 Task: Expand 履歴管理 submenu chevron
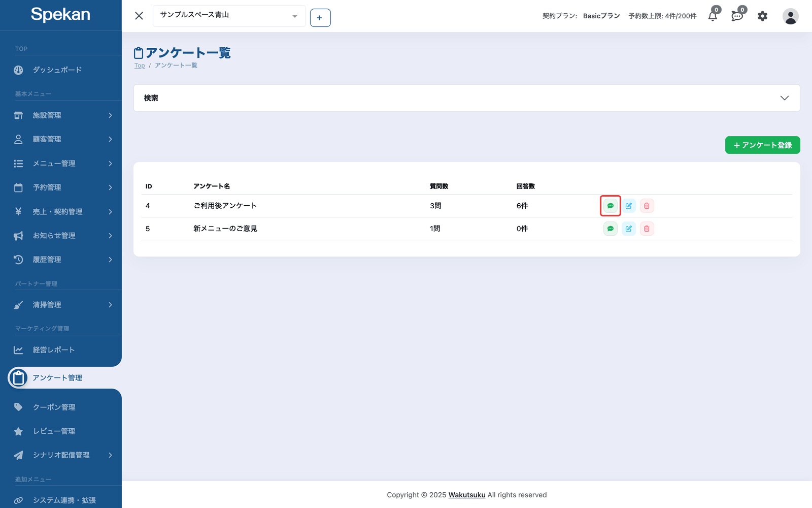click(x=110, y=260)
